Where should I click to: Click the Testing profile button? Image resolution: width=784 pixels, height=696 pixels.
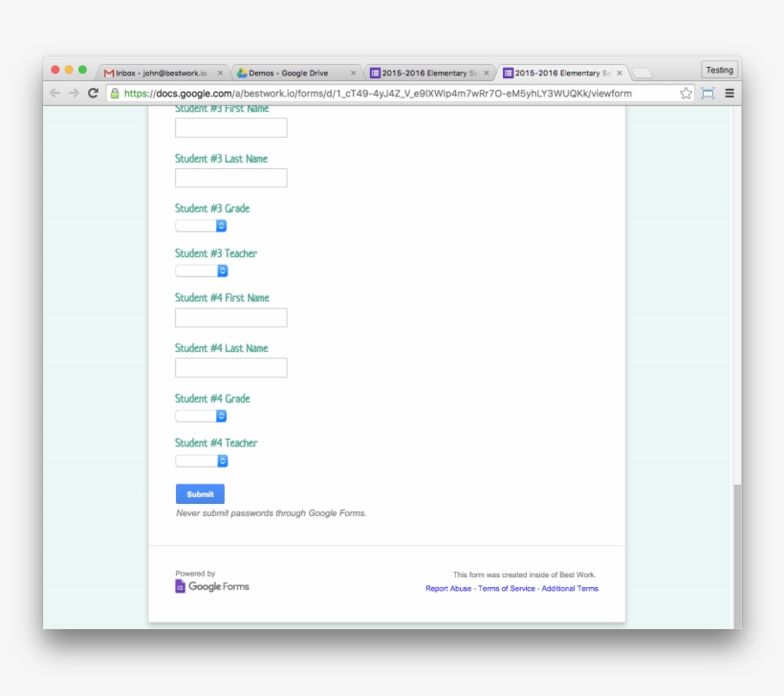pyautogui.click(x=719, y=69)
